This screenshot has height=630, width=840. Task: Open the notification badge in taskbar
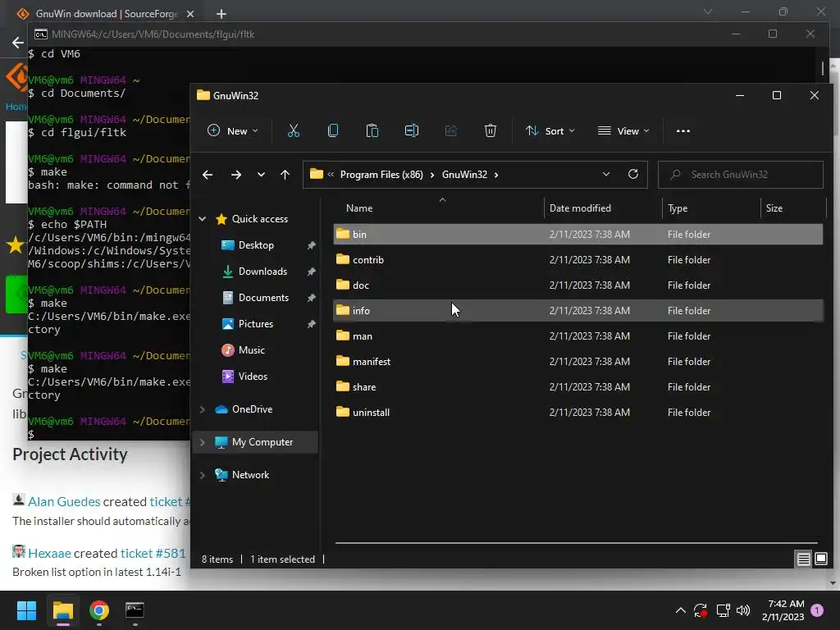pyautogui.click(x=817, y=610)
